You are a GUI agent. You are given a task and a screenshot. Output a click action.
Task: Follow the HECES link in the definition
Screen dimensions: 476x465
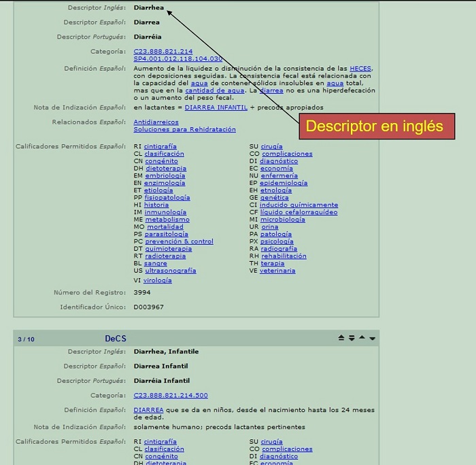click(360, 69)
